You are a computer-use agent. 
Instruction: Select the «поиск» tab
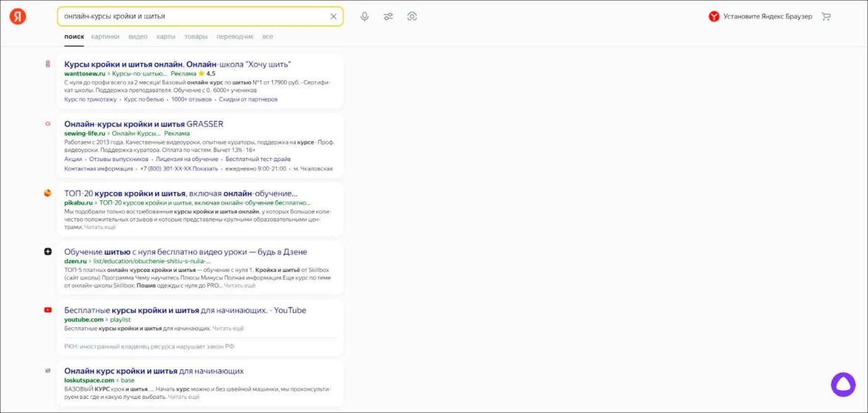[74, 37]
